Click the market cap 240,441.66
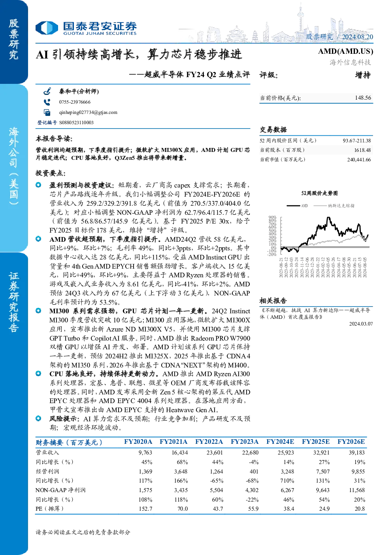The image size is (392, 555). click(x=359, y=159)
